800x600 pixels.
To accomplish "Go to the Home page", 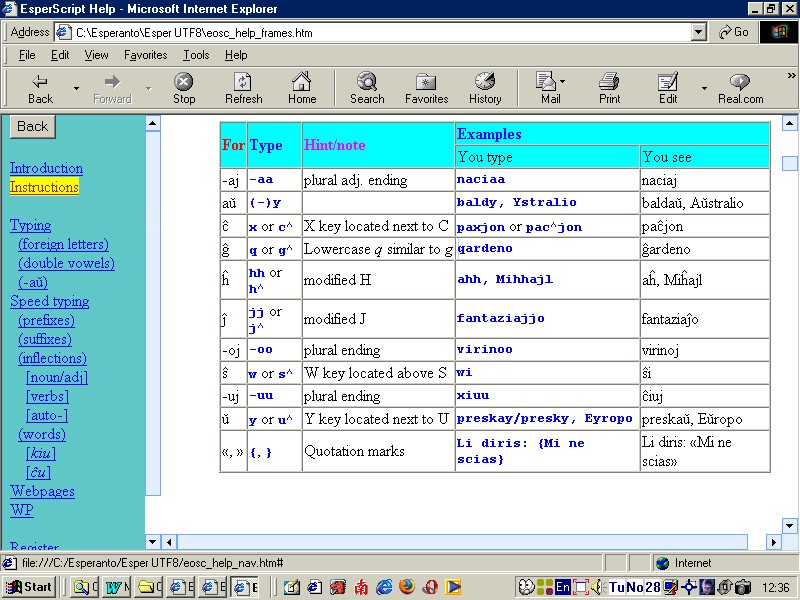I will coord(302,88).
